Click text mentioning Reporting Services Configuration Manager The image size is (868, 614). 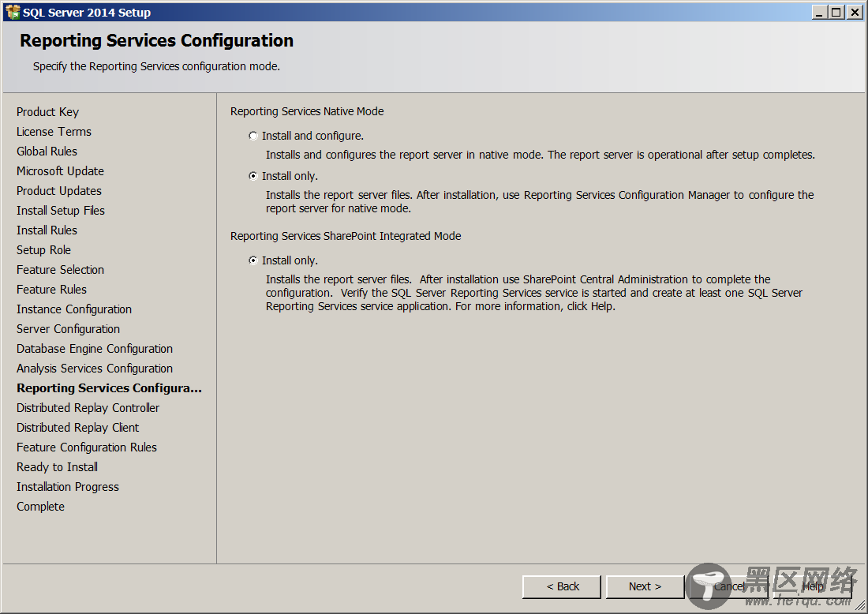(x=540, y=201)
